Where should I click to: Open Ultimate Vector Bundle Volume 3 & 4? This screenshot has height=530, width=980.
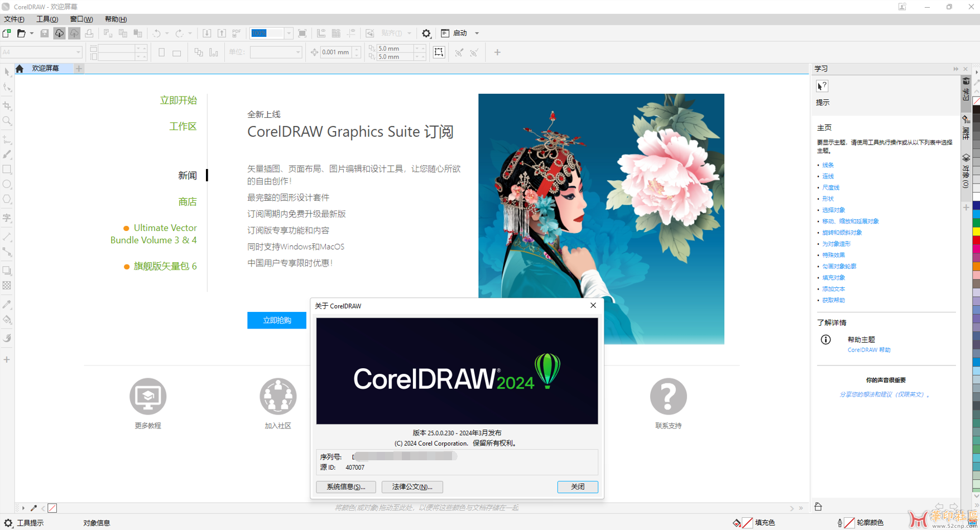pyautogui.click(x=154, y=234)
